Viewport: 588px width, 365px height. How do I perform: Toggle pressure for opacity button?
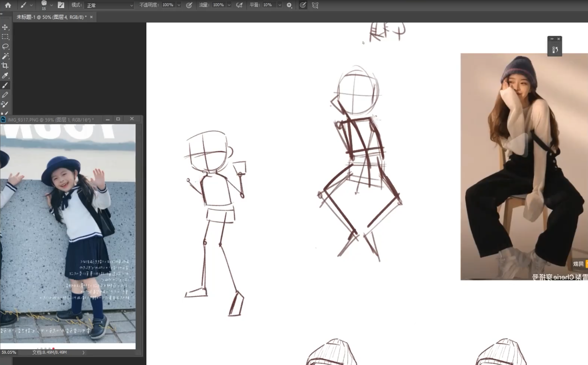coord(189,5)
